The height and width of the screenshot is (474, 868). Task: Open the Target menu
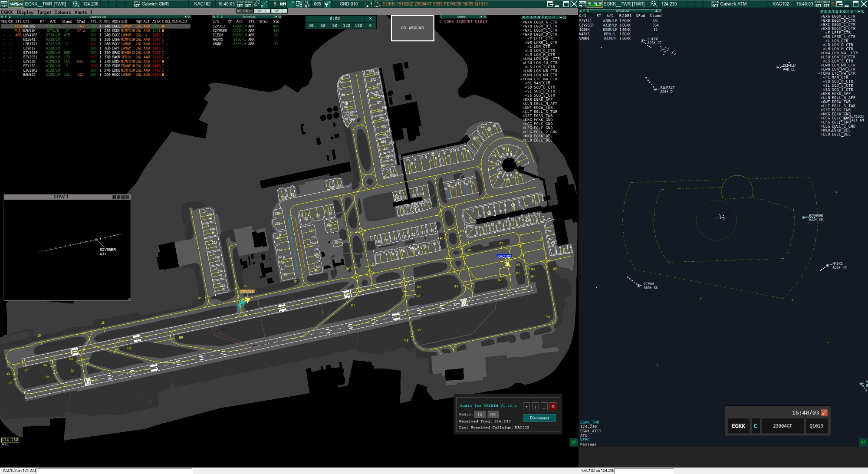click(44, 12)
